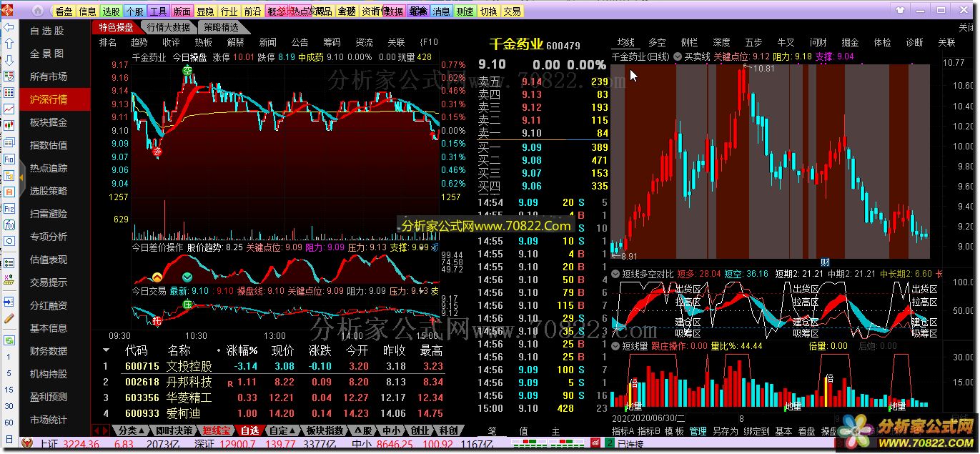Click the home icon in the top bar

[x=37, y=11]
